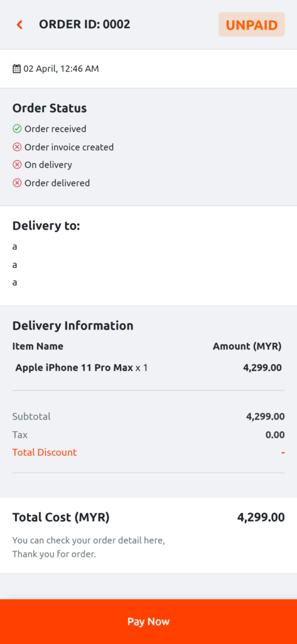Click the Total Discount label
297x644 pixels.
[x=45, y=453]
